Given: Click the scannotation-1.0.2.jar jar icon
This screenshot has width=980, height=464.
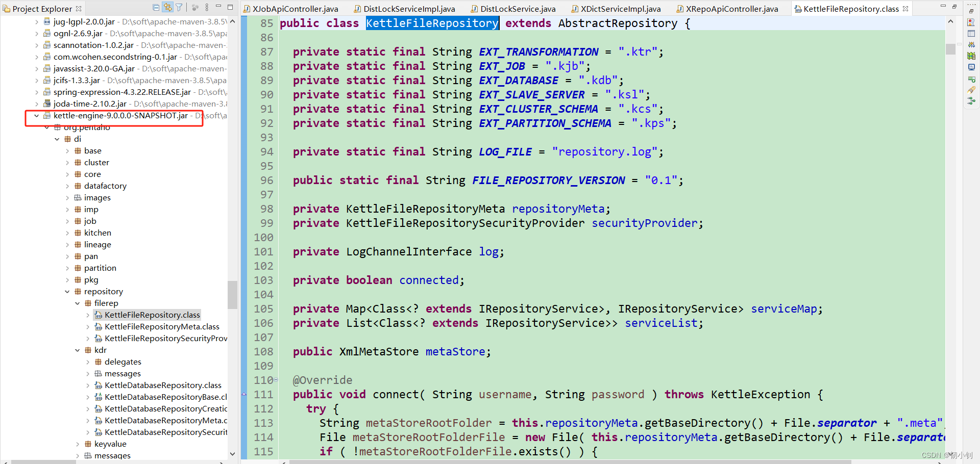Looking at the screenshot, I should (x=47, y=45).
